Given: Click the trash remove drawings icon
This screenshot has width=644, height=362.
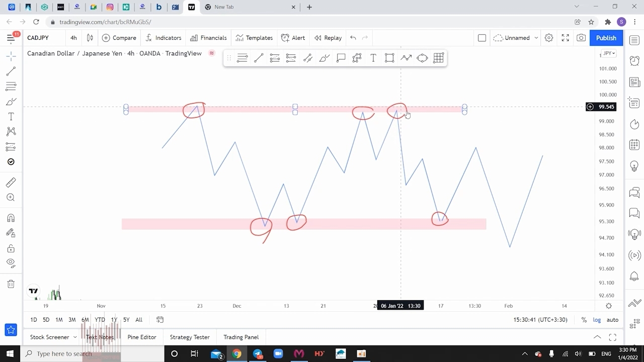Looking at the screenshot, I should (11, 284).
